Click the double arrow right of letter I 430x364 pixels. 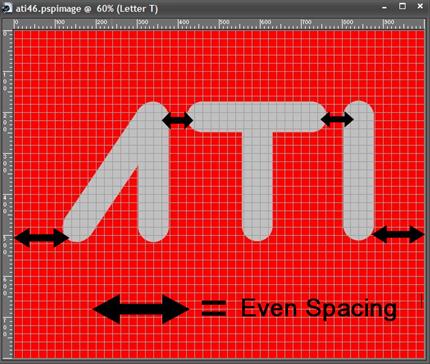[398, 234]
